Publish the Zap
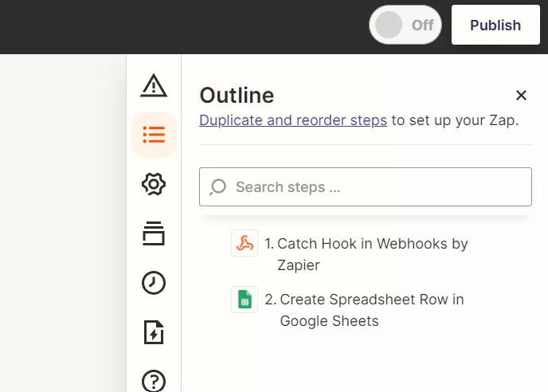This screenshot has width=548, height=392. pos(495,25)
